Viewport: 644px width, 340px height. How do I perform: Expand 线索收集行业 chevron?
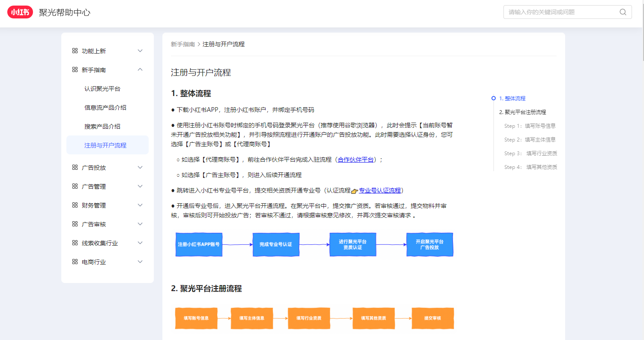coord(140,243)
